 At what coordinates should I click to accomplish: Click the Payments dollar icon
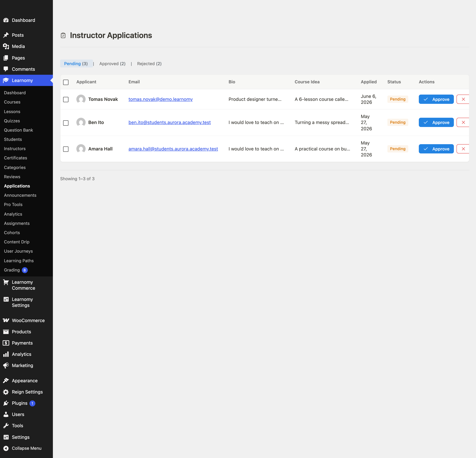click(x=6, y=343)
